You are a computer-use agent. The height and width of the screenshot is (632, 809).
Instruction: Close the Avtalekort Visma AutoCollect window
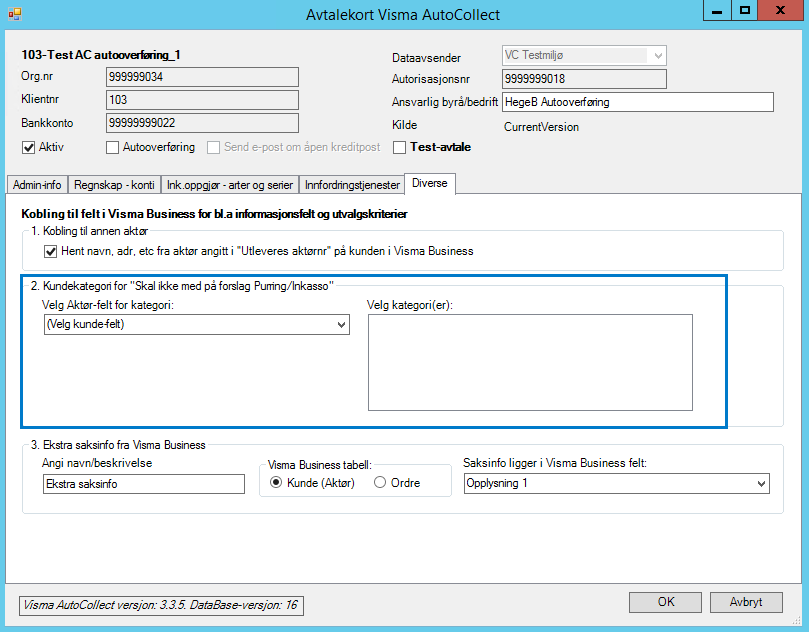[x=781, y=10]
